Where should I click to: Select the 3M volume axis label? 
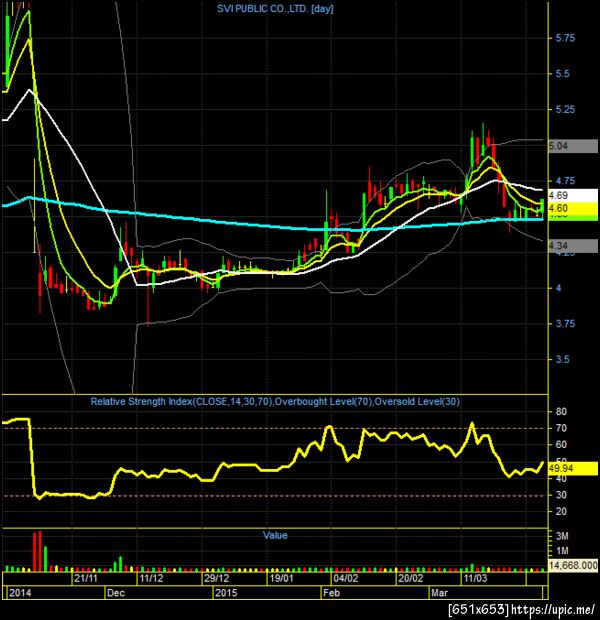click(562, 536)
